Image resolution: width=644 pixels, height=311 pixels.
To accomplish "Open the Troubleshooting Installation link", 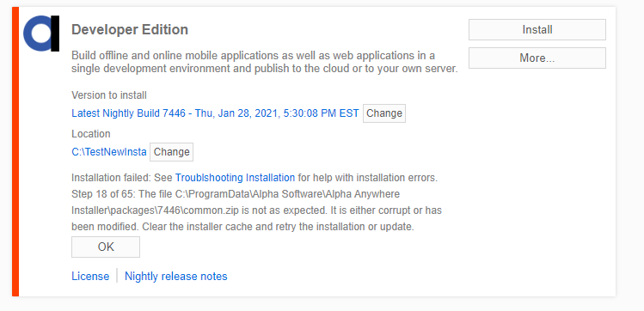I will (x=235, y=178).
